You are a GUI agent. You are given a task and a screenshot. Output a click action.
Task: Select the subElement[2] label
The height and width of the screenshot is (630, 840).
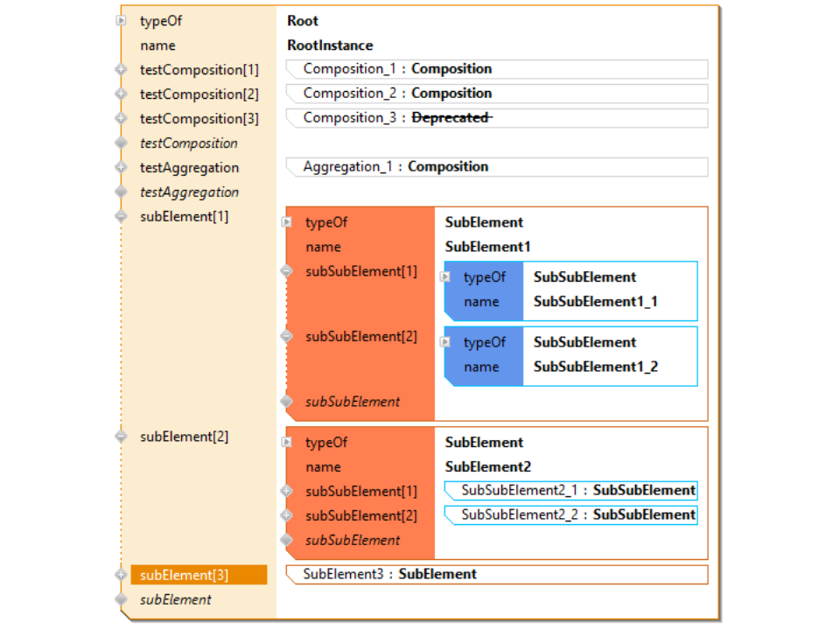click(x=185, y=437)
